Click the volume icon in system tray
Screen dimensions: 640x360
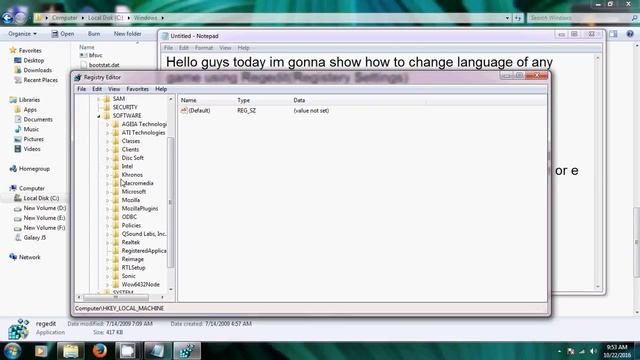593,351
